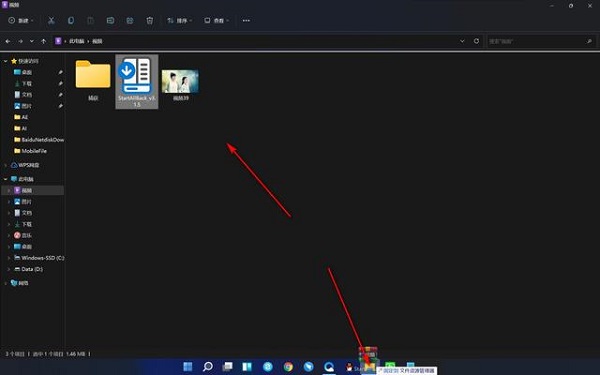The height and width of the screenshot is (375, 600).
Task: Select Music (音乐) under This PC
Action: point(26,235)
